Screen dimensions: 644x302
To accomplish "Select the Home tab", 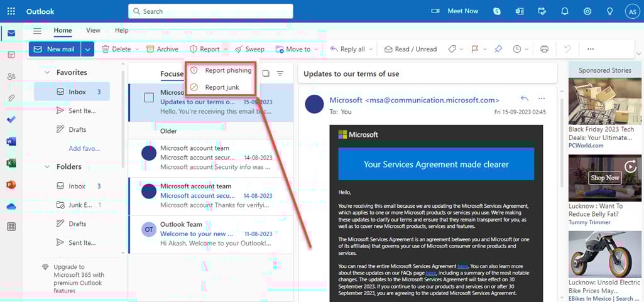I will 63,30.
